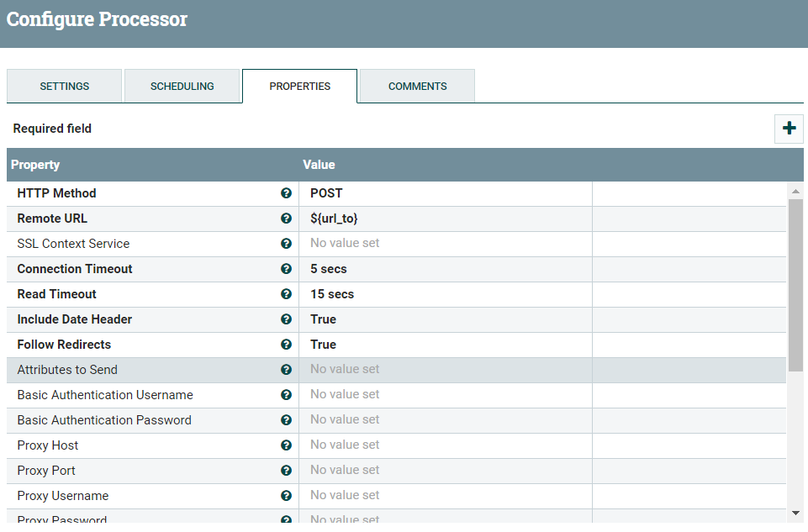The width and height of the screenshot is (808, 532).
Task: Select the Read Timeout property name
Action: pyautogui.click(x=56, y=294)
